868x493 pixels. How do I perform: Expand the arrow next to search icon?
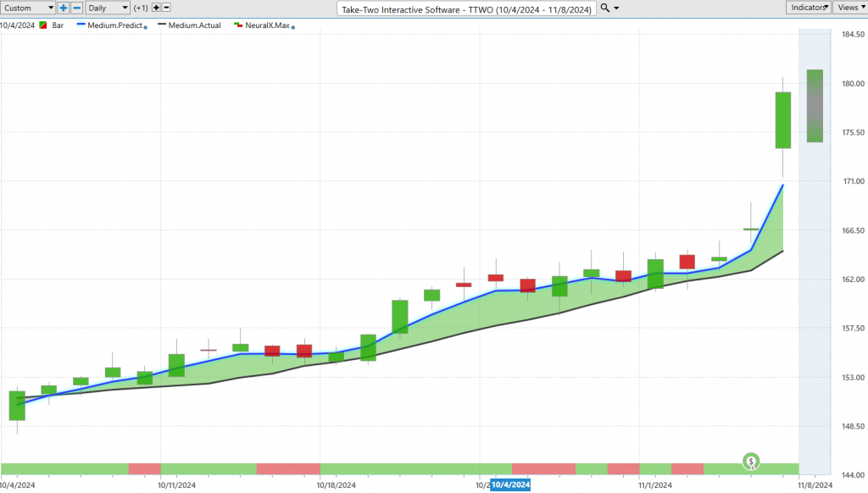coord(616,8)
